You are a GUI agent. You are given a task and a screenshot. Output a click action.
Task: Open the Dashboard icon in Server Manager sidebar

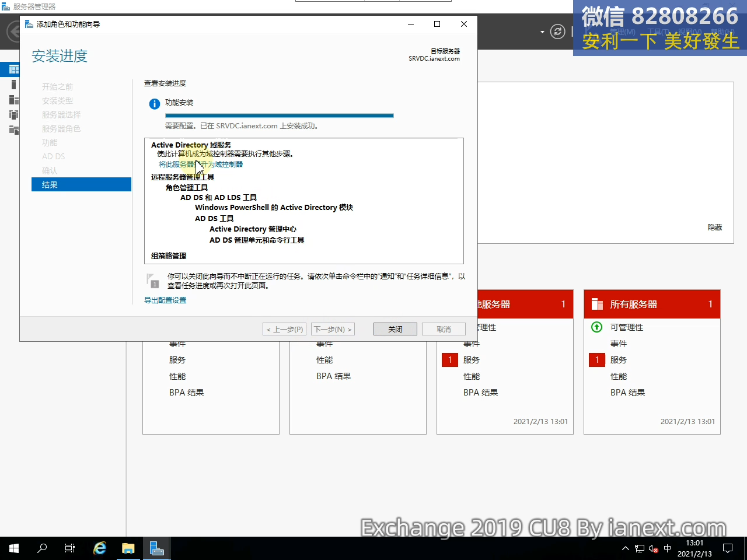click(14, 69)
